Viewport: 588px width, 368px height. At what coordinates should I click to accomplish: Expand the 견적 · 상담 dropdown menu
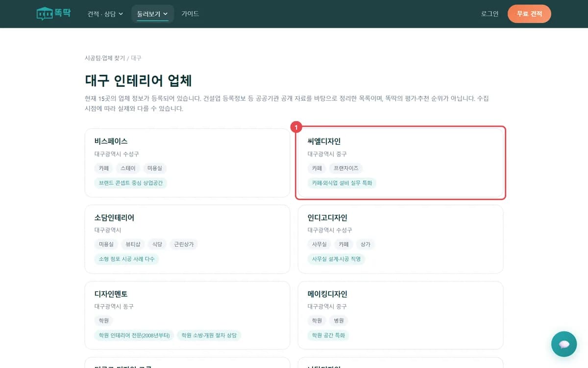[x=105, y=14]
